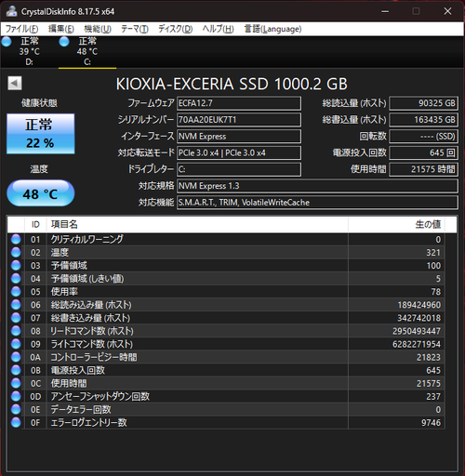Click power-on count value 645 回
The height and width of the screenshot is (476, 465).
click(x=423, y=152)
